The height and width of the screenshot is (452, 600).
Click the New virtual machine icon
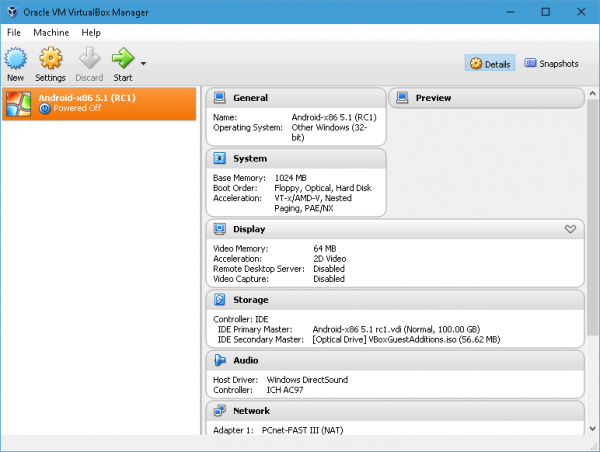pyautogui.click(x=16, y=59)
